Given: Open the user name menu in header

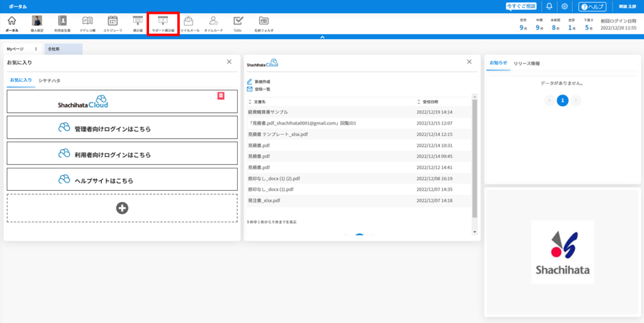Looking at the screenshot, I should click(x=628, y=6).
